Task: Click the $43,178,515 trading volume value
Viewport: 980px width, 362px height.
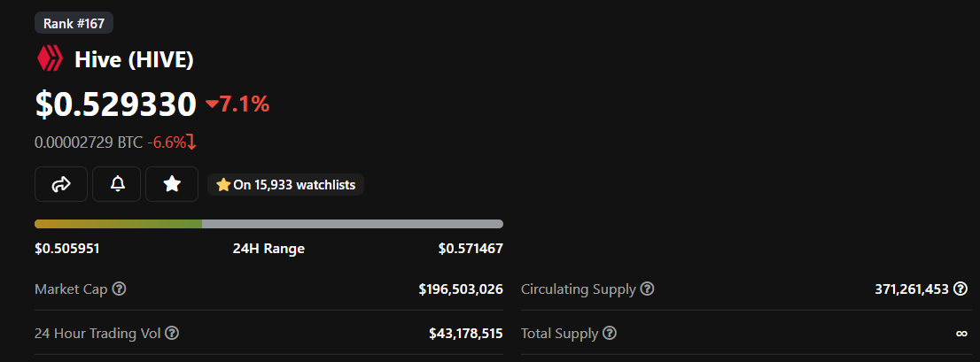Action: click(x=465, y=333)
